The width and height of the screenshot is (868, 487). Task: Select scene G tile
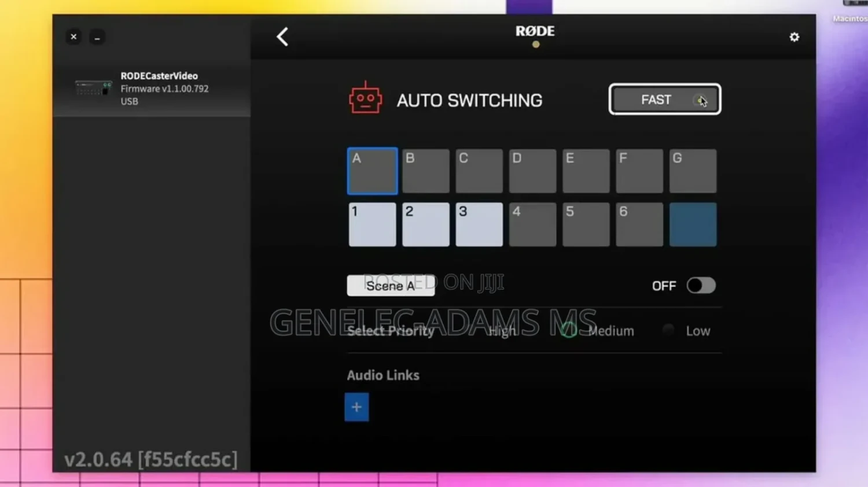click(x=693, y=171)
